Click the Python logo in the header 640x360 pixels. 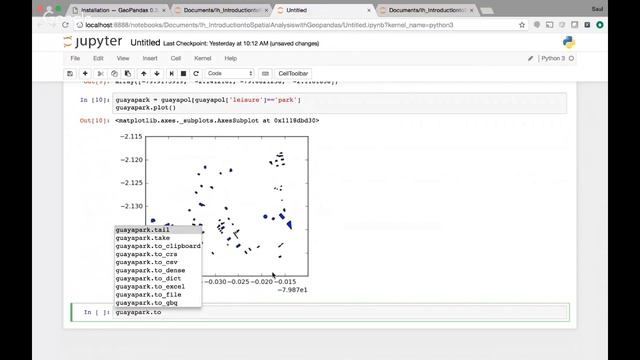(x=569, y=42)
